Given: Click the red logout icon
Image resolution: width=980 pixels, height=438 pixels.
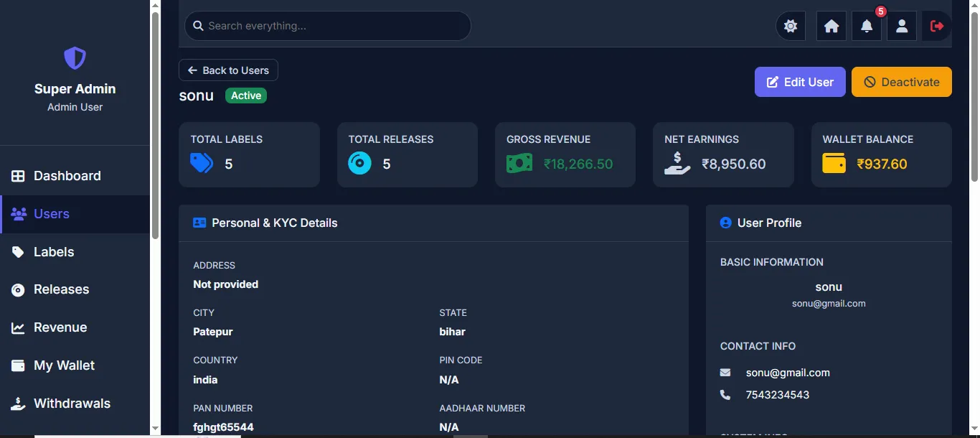Looking at the screenshot, I should click(937, 26).
